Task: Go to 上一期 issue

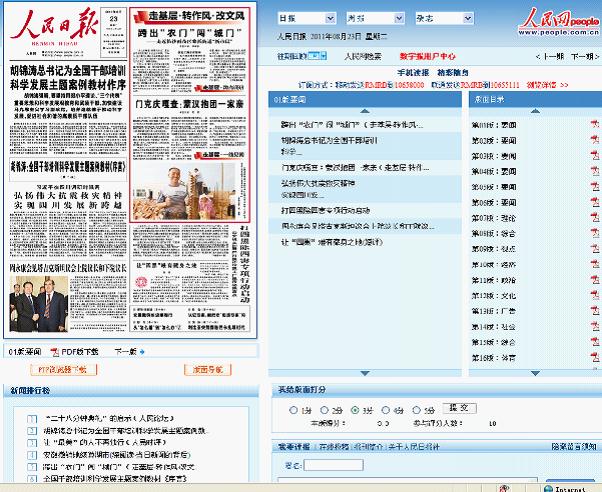Action: [550, 56]
